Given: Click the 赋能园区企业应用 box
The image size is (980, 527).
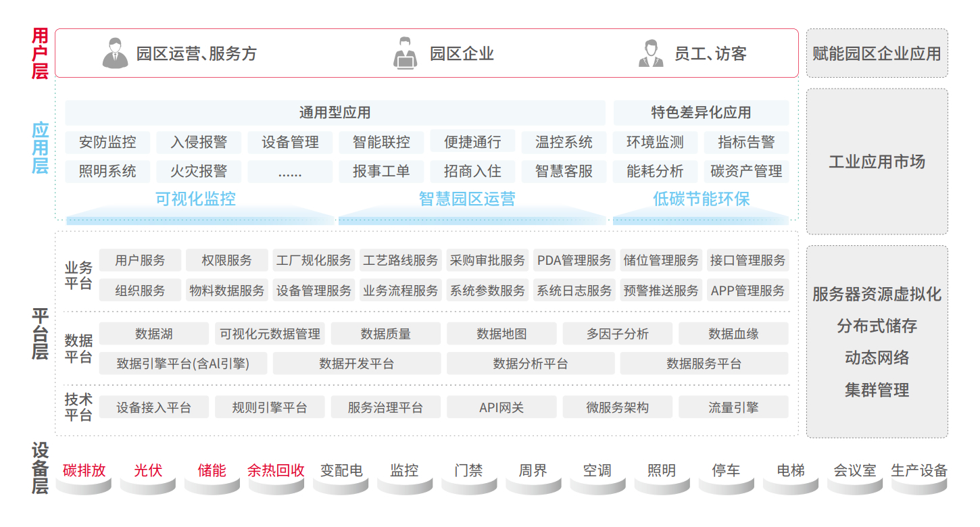Looking at the screenshot, I should [x=877, y=53].
